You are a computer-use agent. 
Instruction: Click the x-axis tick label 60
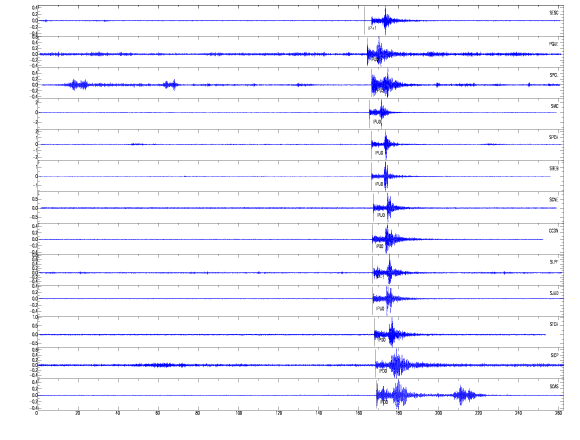(x=158, y=413)
